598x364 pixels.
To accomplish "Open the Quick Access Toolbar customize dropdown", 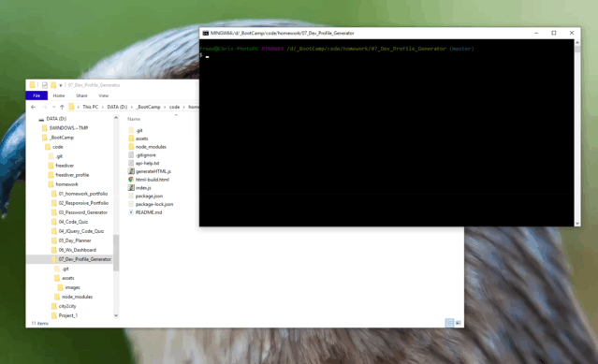I will click(60, 85).
